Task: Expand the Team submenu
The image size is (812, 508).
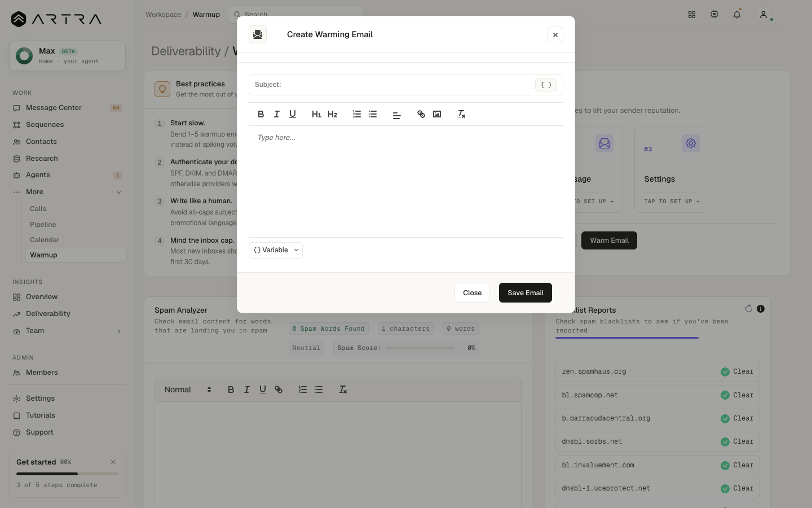Action: pyautogui.click(x=119, y=331)
